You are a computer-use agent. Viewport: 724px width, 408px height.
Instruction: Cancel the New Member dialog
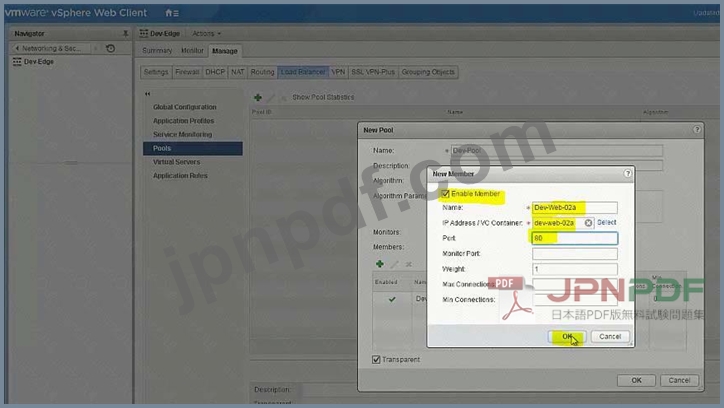(x=610, y=336)
